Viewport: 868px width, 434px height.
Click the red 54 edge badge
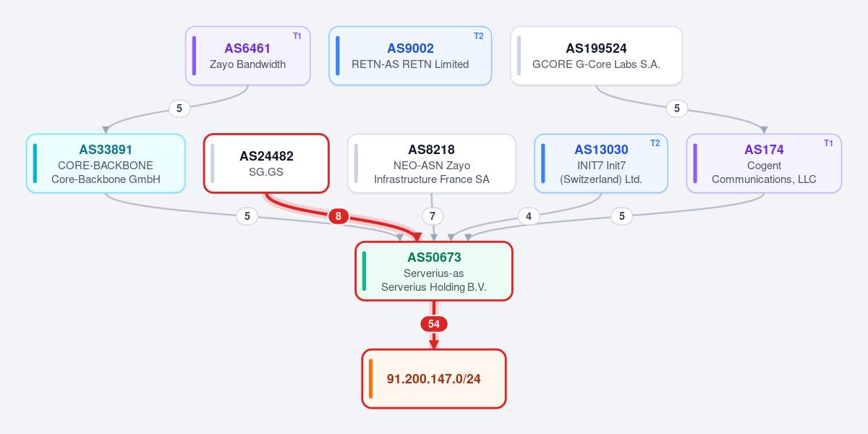[x=434, y=324]
